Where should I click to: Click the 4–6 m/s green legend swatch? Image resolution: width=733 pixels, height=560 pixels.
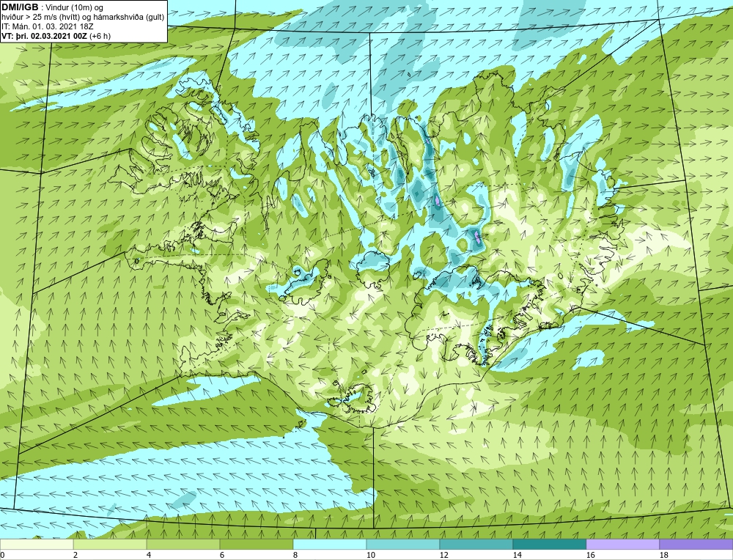click(183, 544)
